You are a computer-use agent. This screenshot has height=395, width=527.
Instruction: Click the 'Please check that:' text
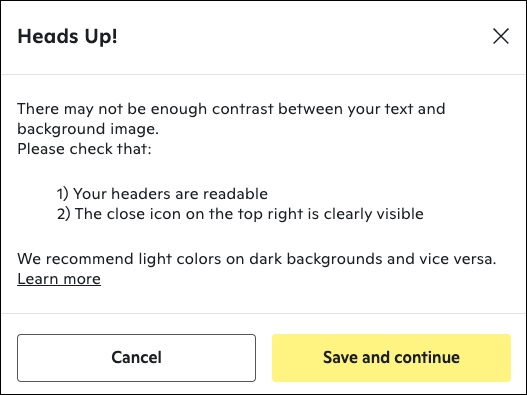tap(84, 149)
